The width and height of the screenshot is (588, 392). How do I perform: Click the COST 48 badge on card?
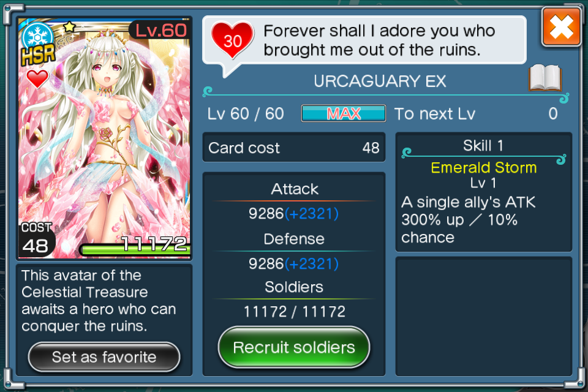36,239
